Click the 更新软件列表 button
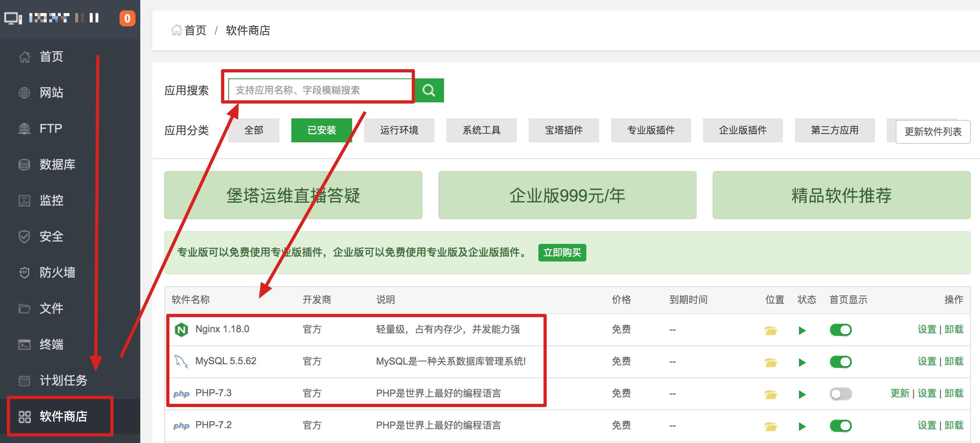 coord(933,132)
